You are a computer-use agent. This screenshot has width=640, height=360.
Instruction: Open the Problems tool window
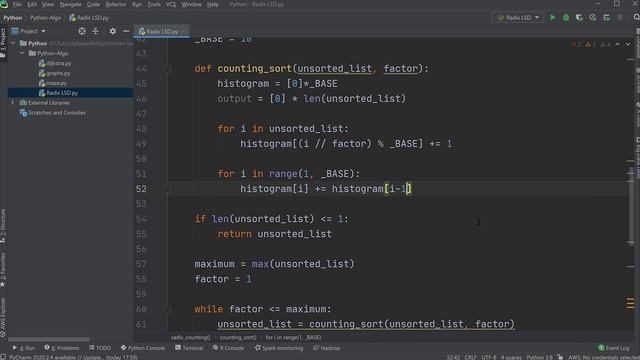point(62,348)
